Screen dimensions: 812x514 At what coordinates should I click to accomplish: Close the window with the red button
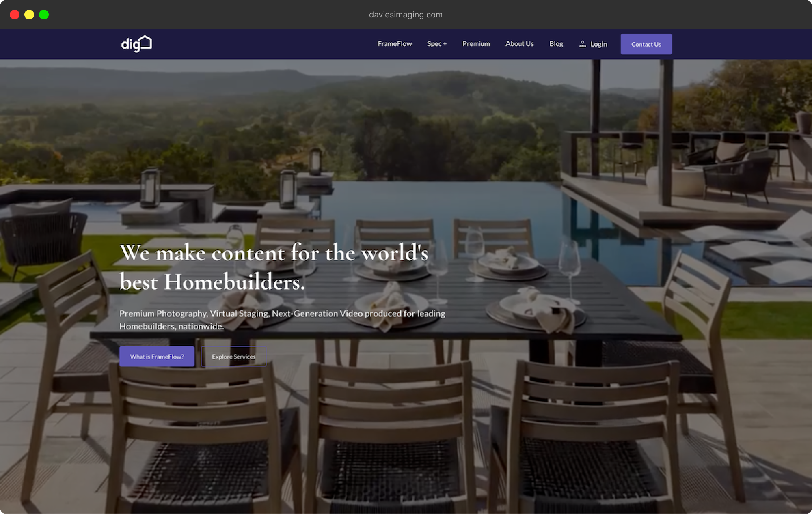pos(15,15)
